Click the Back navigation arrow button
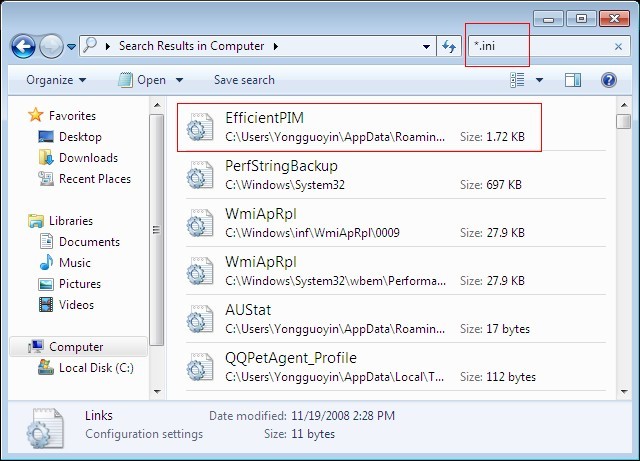 point(24,46)
